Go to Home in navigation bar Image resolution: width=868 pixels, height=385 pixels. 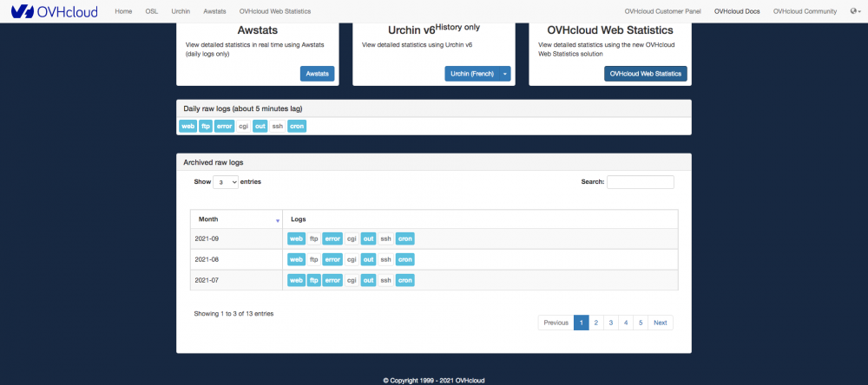pyautogui.click(x=123, y=11)
